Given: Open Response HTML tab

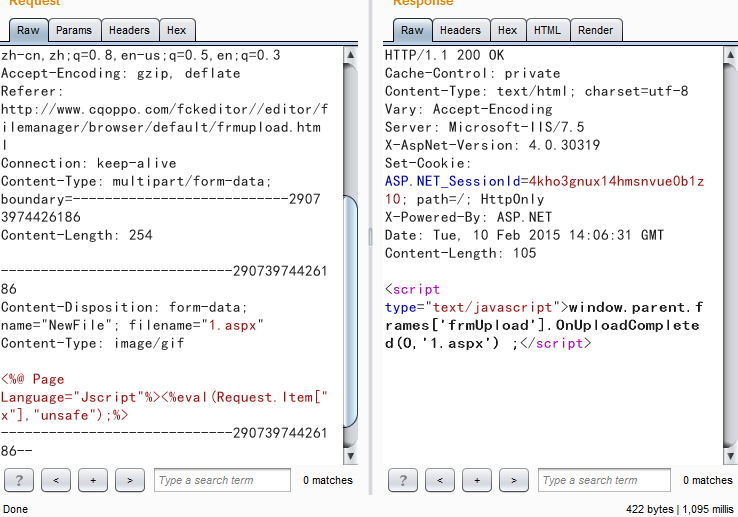Looking at the screenshot, I should point(547,31).
